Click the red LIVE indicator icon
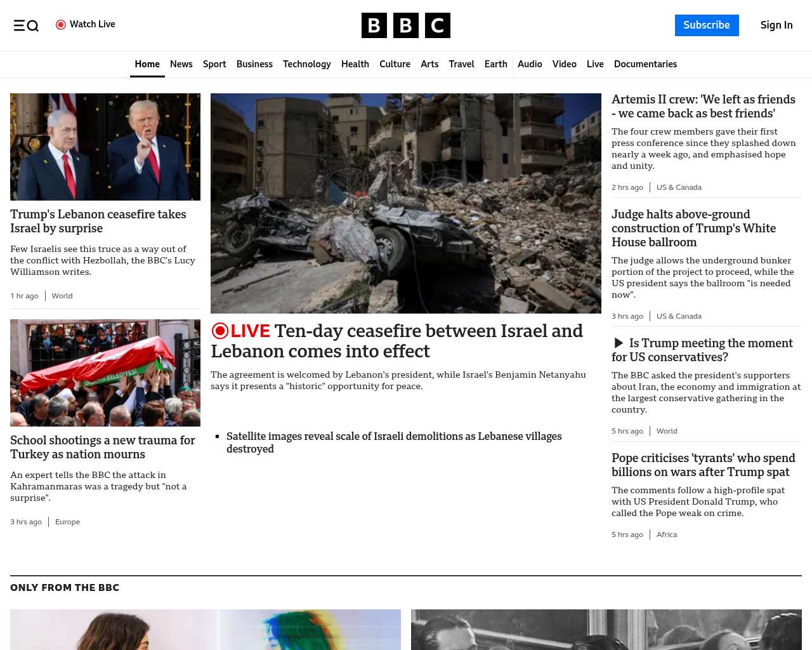The width and height of the screenshot is (812, 650). click(x=219, y=331)
